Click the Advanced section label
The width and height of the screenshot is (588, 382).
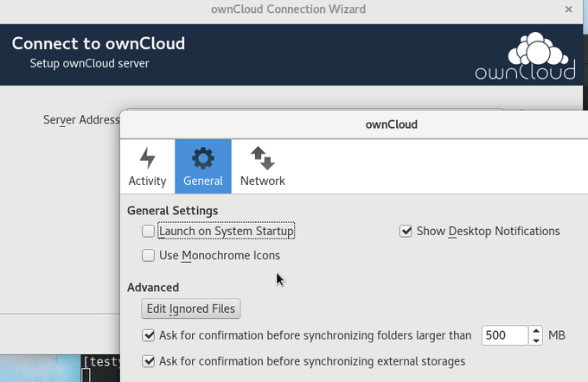(153, 287)
